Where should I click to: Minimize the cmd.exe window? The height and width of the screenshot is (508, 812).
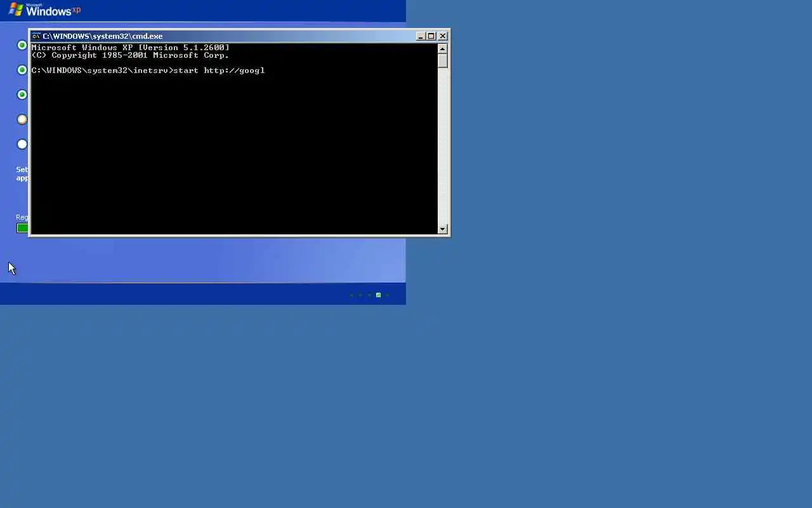(420, 36)
